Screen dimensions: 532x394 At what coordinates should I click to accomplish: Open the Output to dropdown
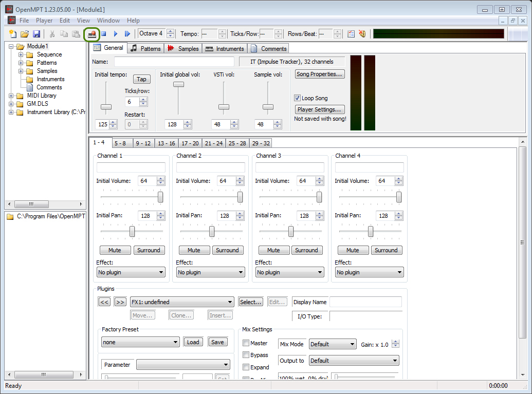pyautogui.click(x=354, y=361)
